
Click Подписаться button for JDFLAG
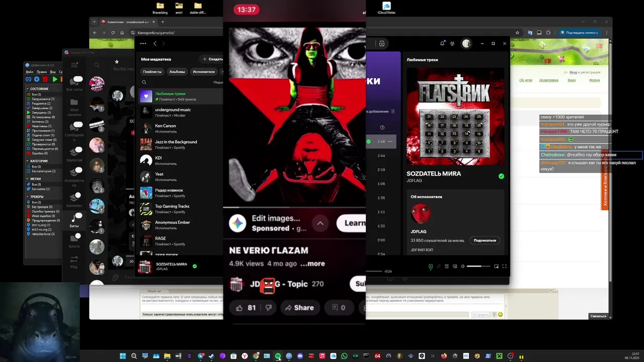point(485,240)
